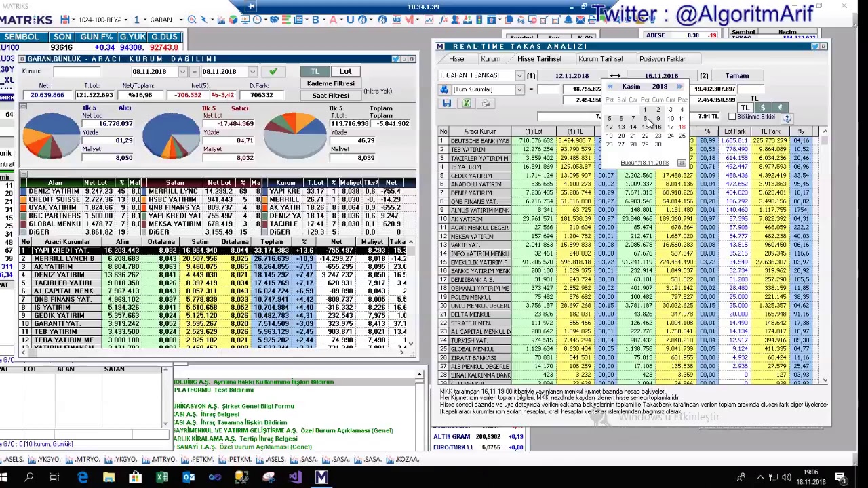This screenshot has height=488, width=868.
Task: Select YAPI KREDI YAT. row in Aracı Kurumlar
Action: click(216, 251)
